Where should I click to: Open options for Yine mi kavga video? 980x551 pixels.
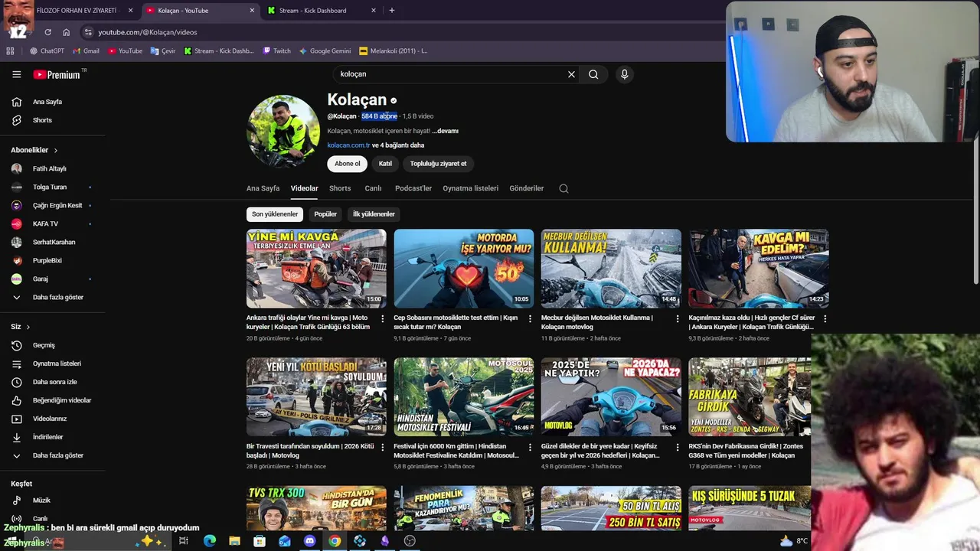(383, 319)
